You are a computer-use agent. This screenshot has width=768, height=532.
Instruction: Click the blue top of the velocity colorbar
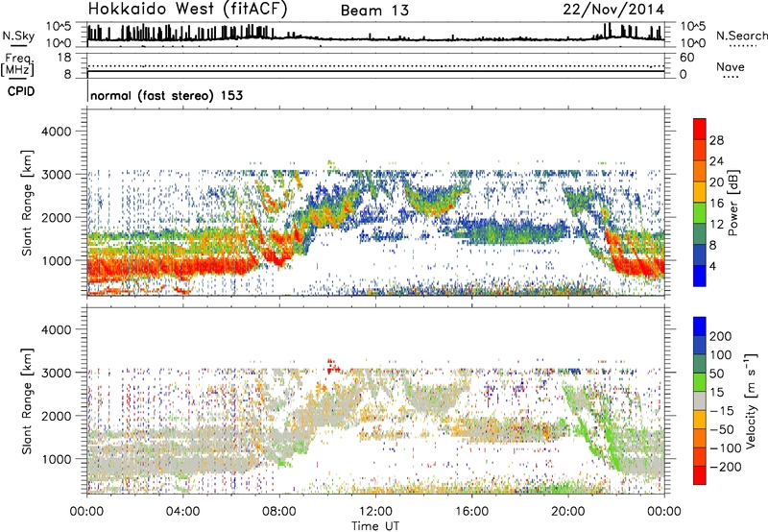(700, 326)
